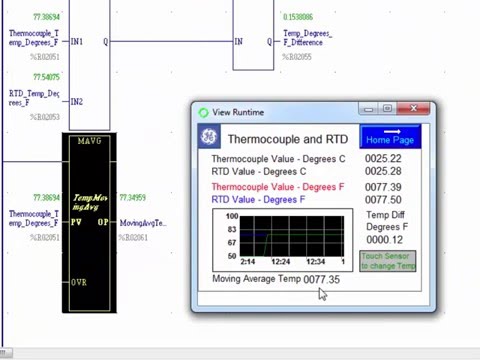Viewport: 480px width, 360px height.
Task: Select Temp_Degrees_F_Difference output variable
Action: (307, 38)
